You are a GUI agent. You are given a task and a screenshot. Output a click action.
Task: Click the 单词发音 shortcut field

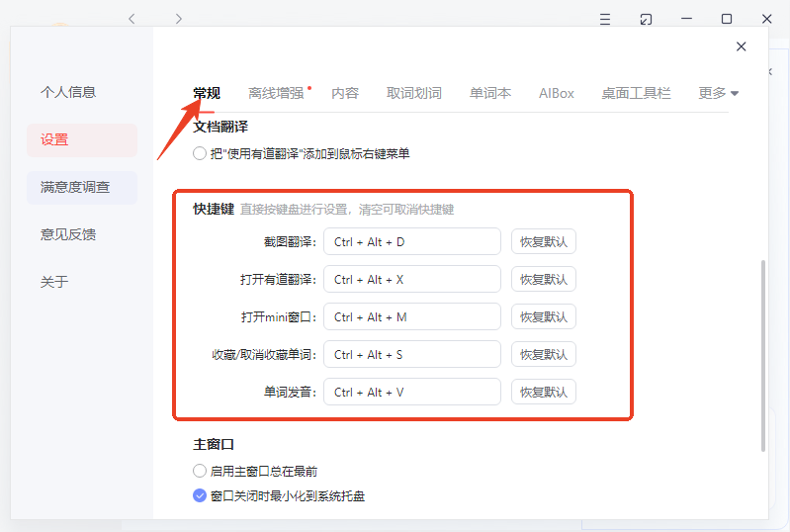pos(412,392)
